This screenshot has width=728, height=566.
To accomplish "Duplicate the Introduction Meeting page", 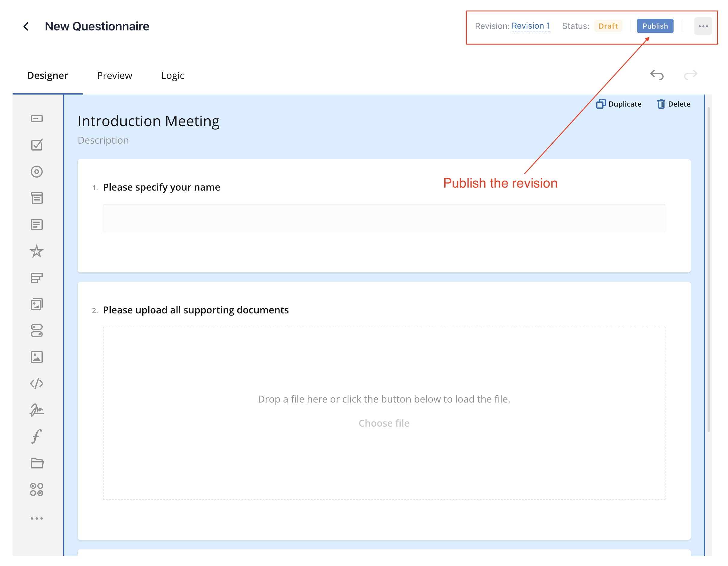I will coord(619,104).
